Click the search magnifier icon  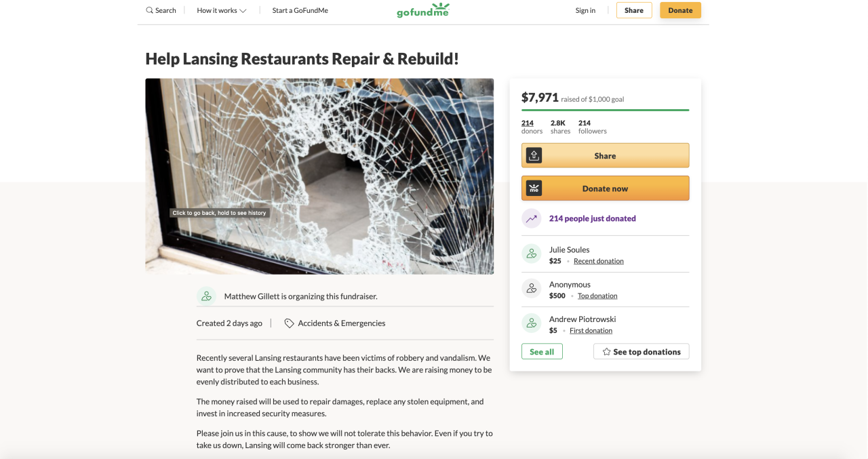click(149, 10)
